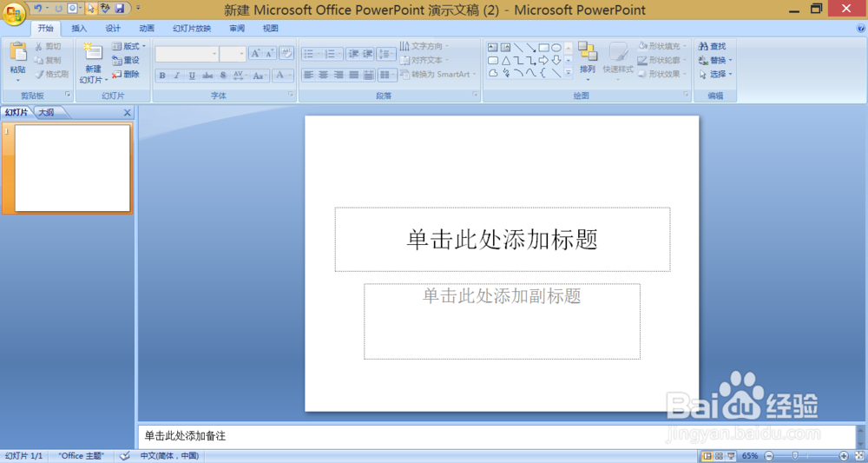Click the Zoom In plus button
The height and width of the screenshot is (463, 868).
(x=844, y=456)
